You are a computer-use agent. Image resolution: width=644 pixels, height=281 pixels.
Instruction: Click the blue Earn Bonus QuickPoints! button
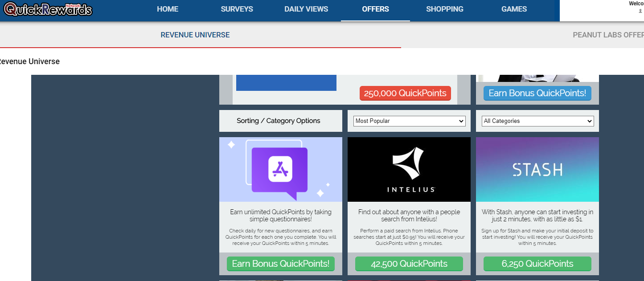pyautogui.click(x=537, y=93)
